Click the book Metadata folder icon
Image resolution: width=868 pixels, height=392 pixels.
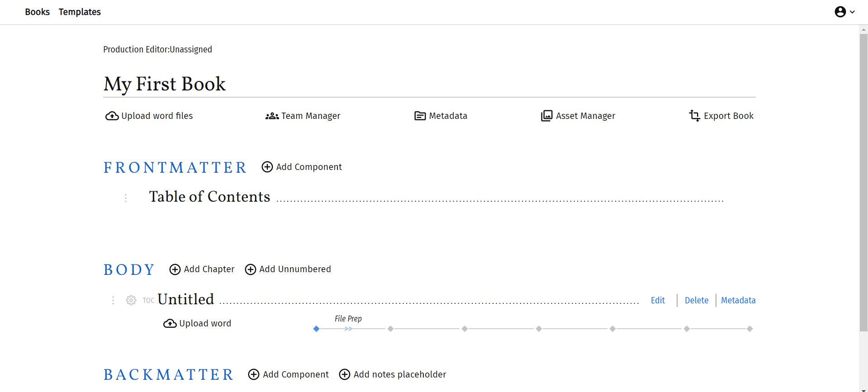420,116
